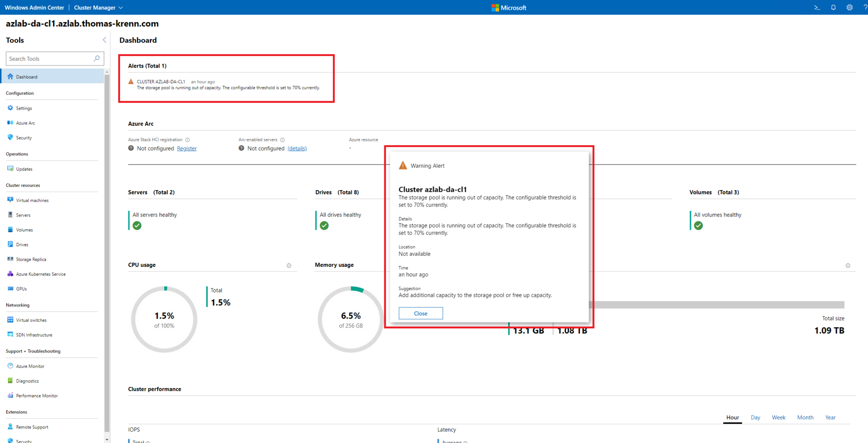The image size is (868, 443).
Task: Switch performance chart to Month
Action: (x=805, y=417)
